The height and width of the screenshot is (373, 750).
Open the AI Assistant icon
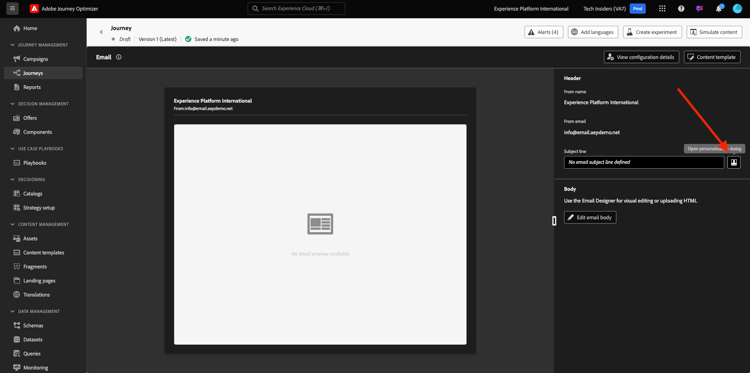pos(700,9)
